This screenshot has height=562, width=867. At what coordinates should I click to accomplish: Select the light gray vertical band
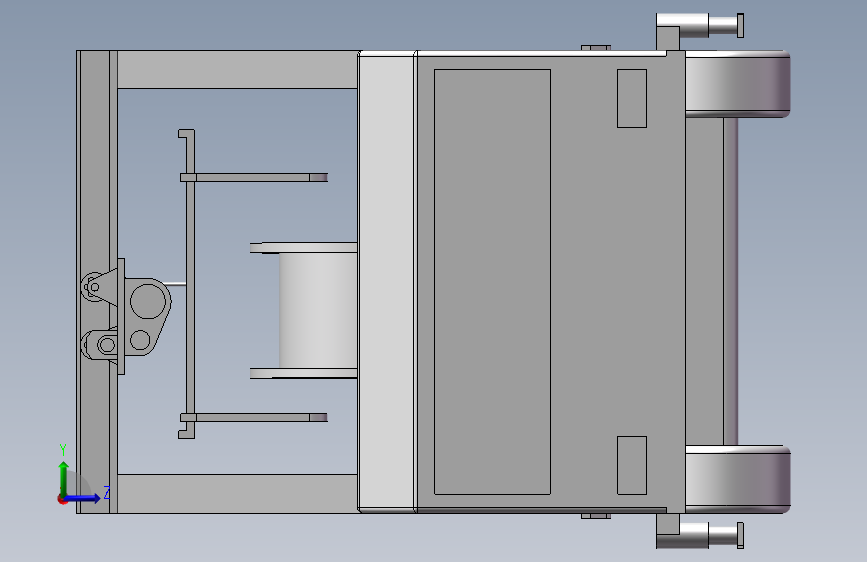tap(387, 282)
